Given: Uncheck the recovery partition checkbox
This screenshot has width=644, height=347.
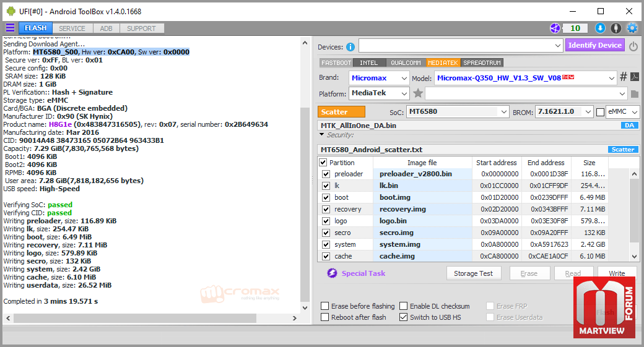Looking at the screenshot, I should [x=326, y=209].
